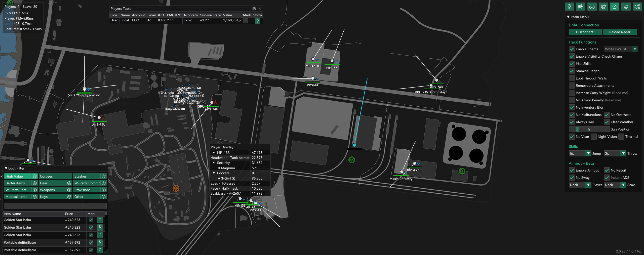
Task: Expand MP-133 row in Player Overlay
Action: [214, 153]
